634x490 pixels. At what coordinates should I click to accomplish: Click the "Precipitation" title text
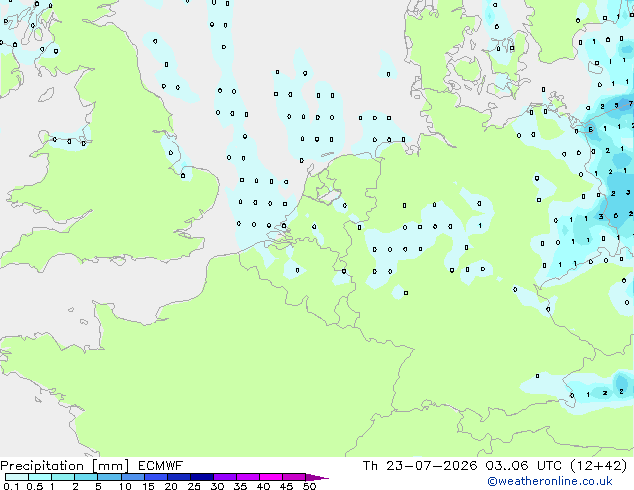42,466
